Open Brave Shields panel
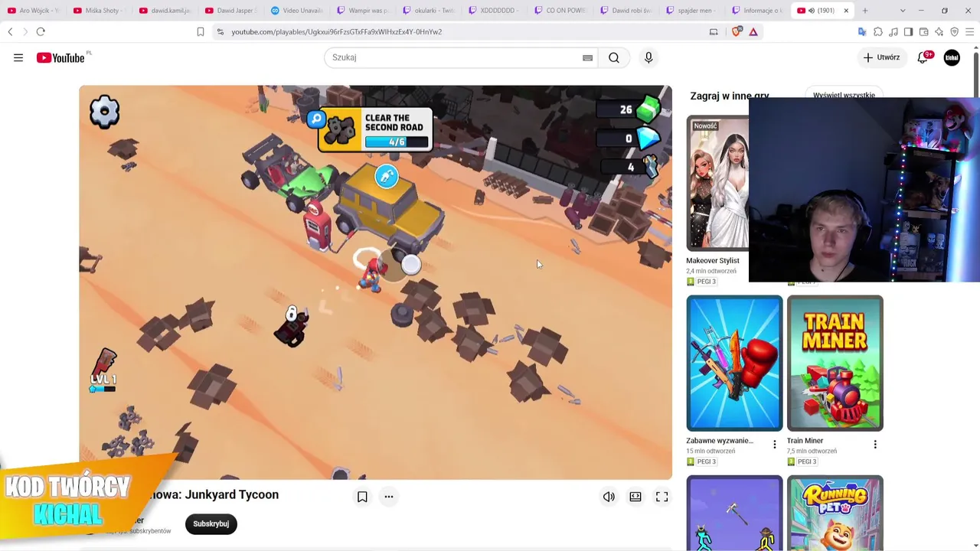Viewport: 980px width, 551px height. point(737,31)
